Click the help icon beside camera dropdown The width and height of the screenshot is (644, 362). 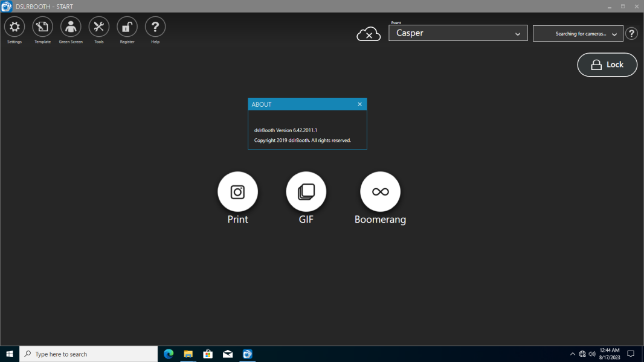[x=631, y=34]
